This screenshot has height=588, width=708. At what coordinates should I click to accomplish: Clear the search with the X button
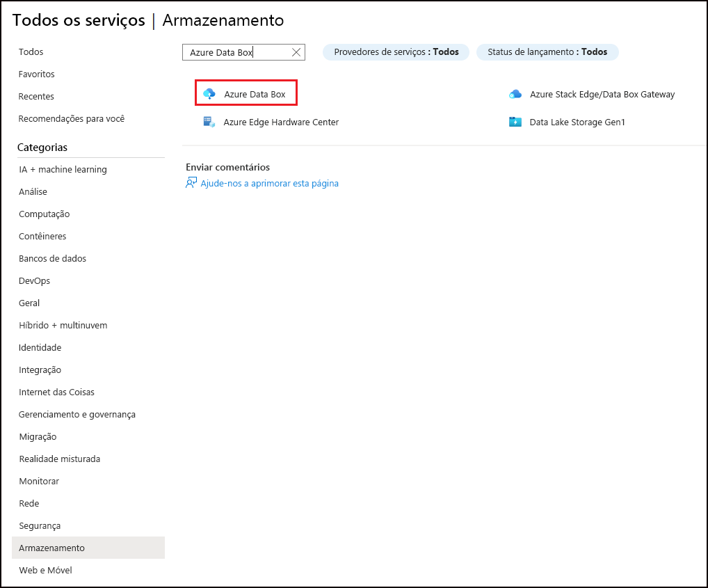pos(296,51)
